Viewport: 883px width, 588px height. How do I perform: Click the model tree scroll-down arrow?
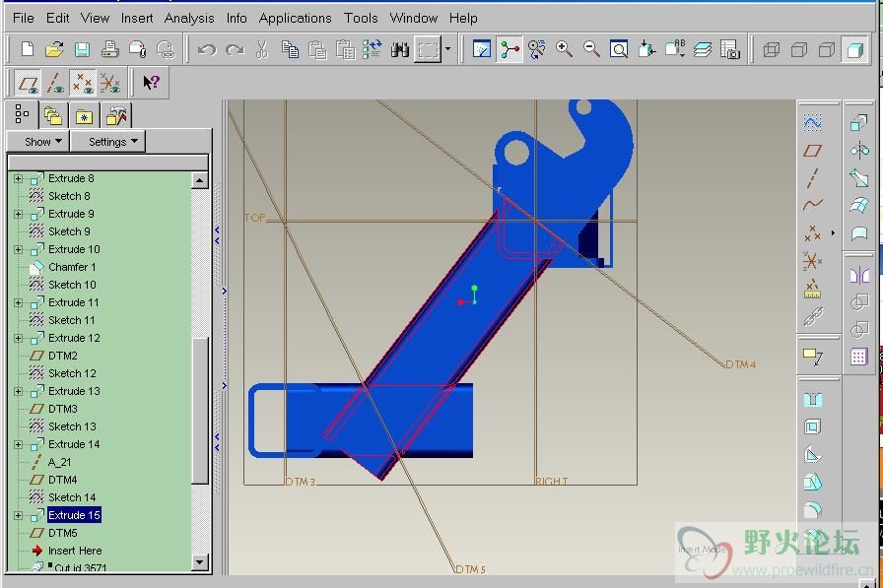(199, 561)
